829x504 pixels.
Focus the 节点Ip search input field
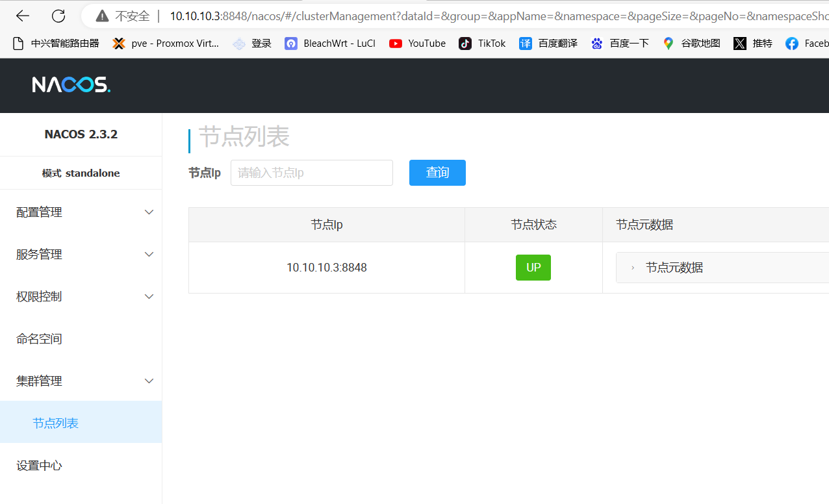311,173
